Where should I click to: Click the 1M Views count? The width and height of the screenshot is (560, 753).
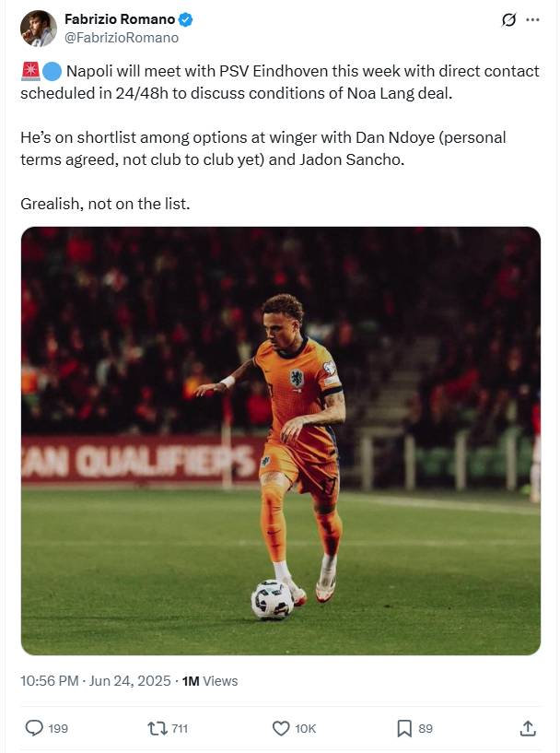point(210,681)
